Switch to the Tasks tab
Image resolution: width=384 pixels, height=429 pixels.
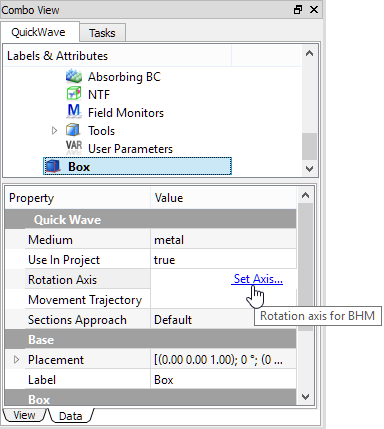(102, 33)
